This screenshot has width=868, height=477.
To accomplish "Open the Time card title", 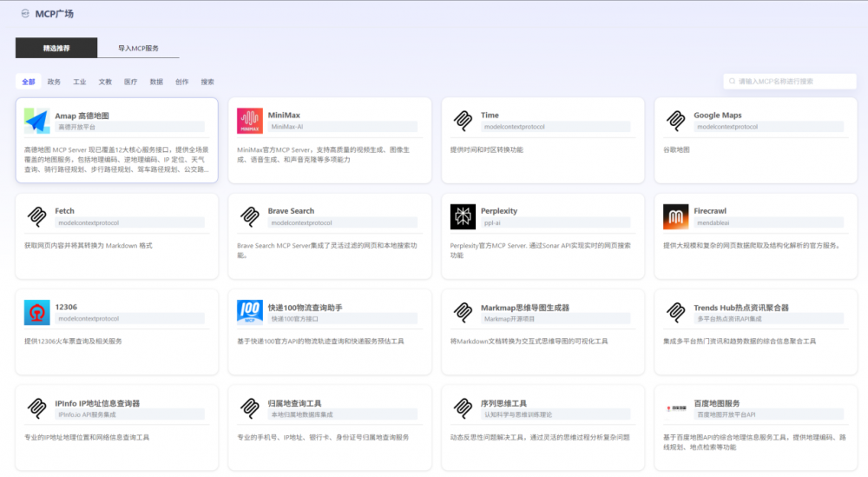I will (490, 116).
